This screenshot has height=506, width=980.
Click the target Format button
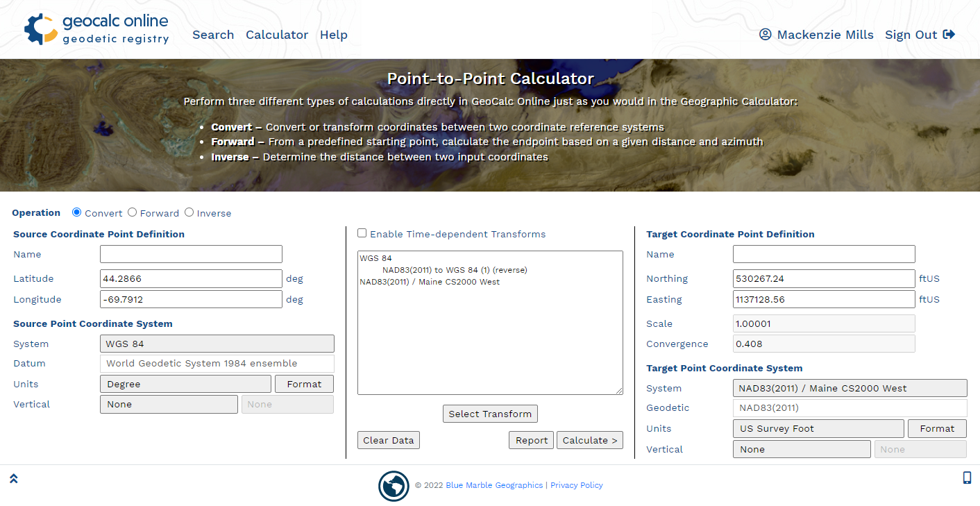click(x=937, y=428)
